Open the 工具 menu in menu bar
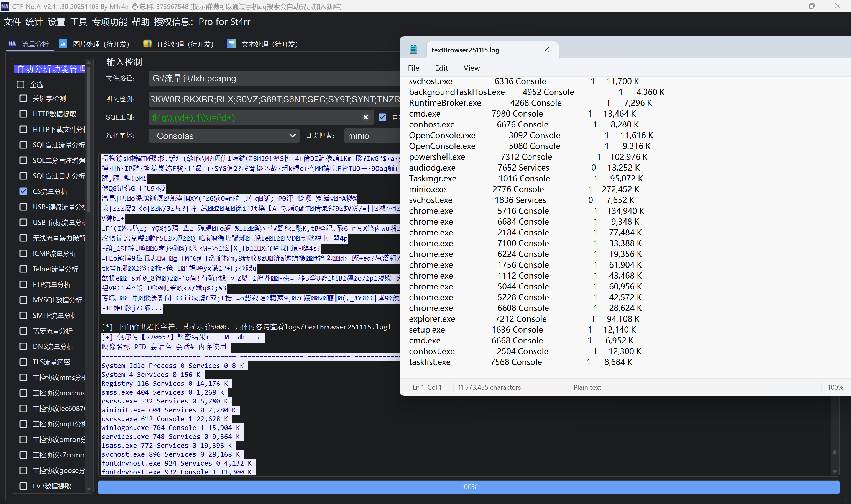The image size is (851, 504). point(78,22)
